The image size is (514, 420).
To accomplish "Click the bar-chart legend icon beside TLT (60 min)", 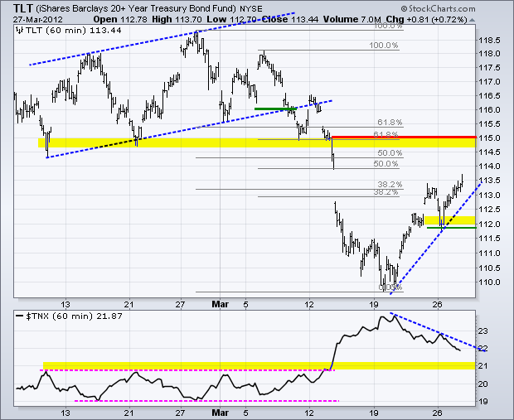I will (x=20, y=31).
